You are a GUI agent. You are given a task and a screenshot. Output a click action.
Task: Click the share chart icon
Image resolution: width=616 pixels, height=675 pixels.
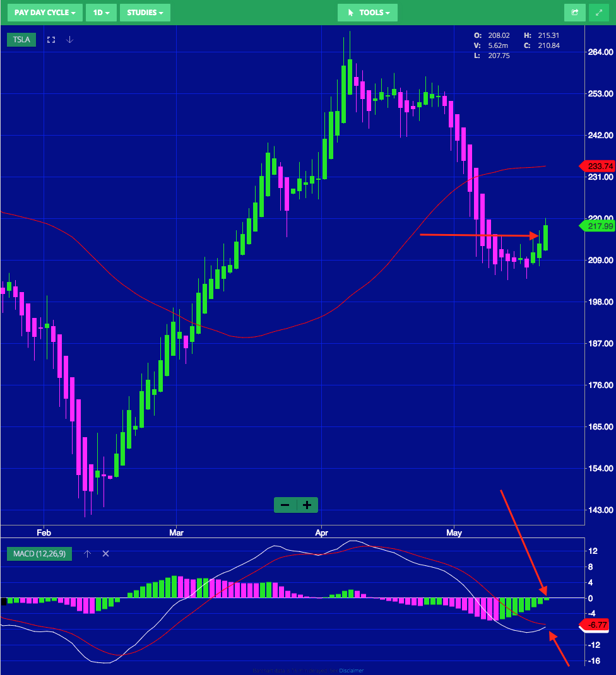click(574, 13)
